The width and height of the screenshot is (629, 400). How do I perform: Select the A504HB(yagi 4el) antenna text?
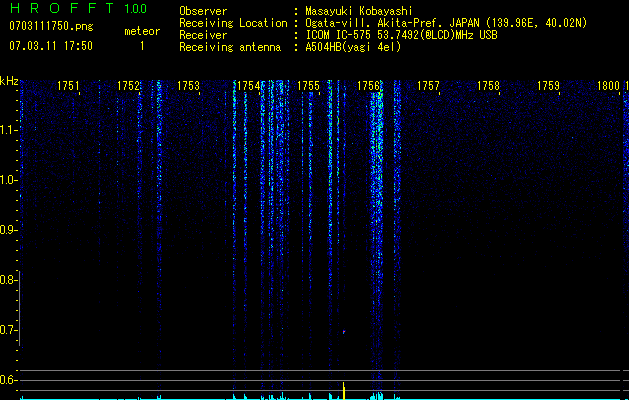click(x=353, y=47)
